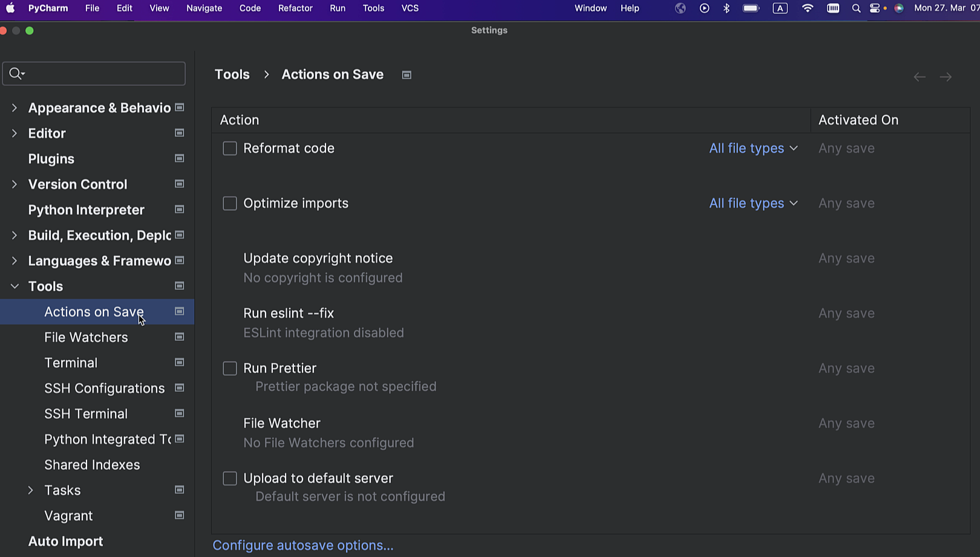
Task: Check the Run Prettier option
Action: click(229, 368)
